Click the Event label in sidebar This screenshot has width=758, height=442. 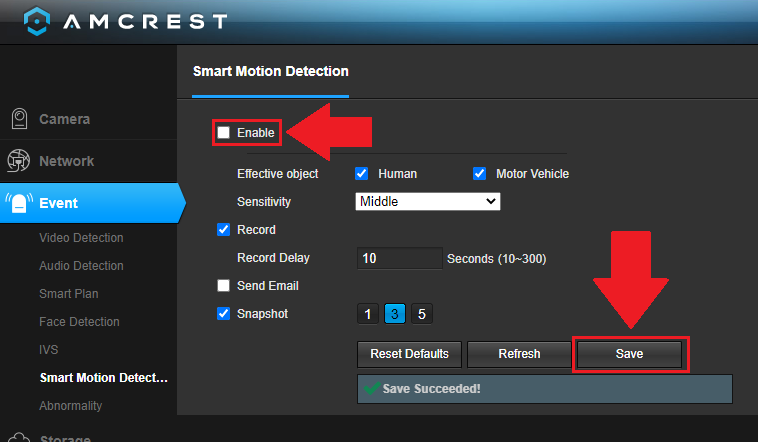click(x=58, y=203)
